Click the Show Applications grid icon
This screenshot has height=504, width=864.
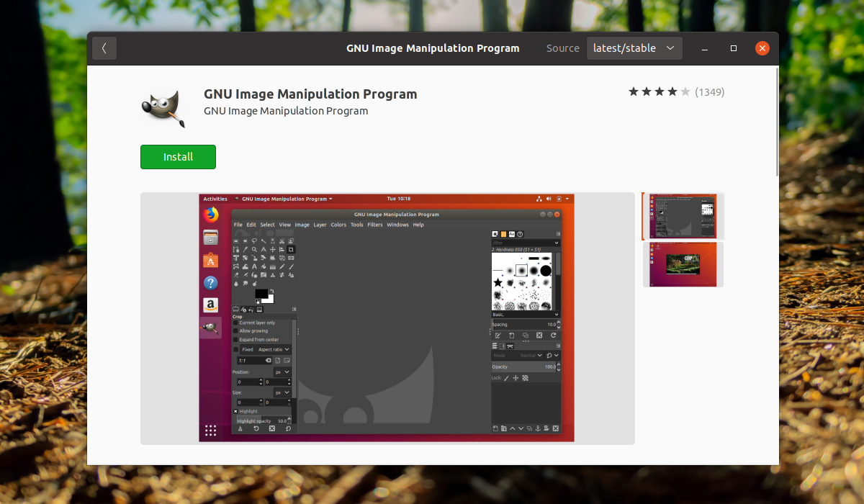click(x=211, y=431)
